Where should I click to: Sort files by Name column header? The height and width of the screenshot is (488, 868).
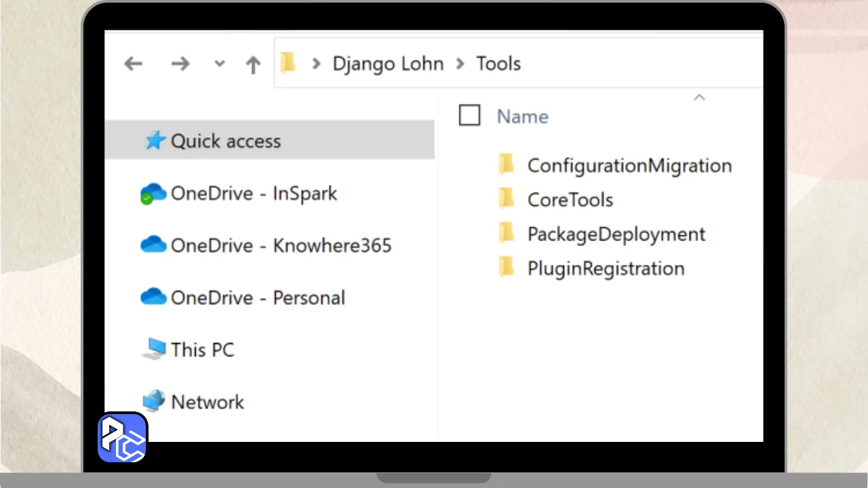(x=522, y=117)
